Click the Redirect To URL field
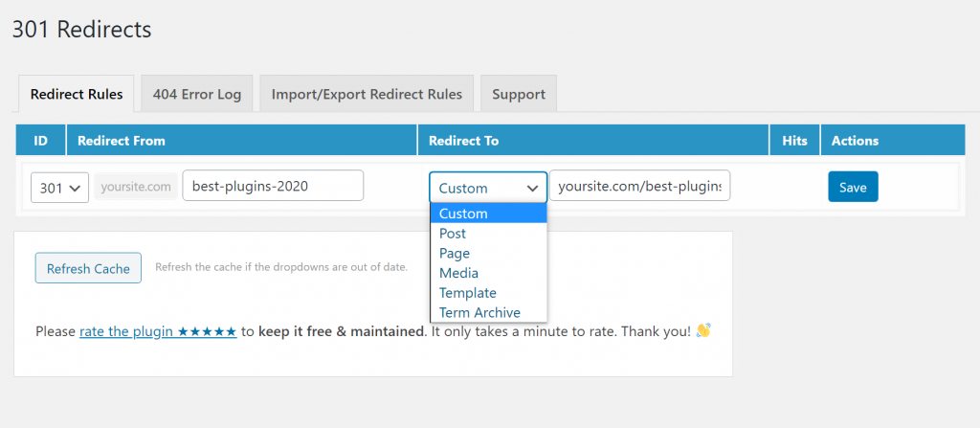 [639, 186]
